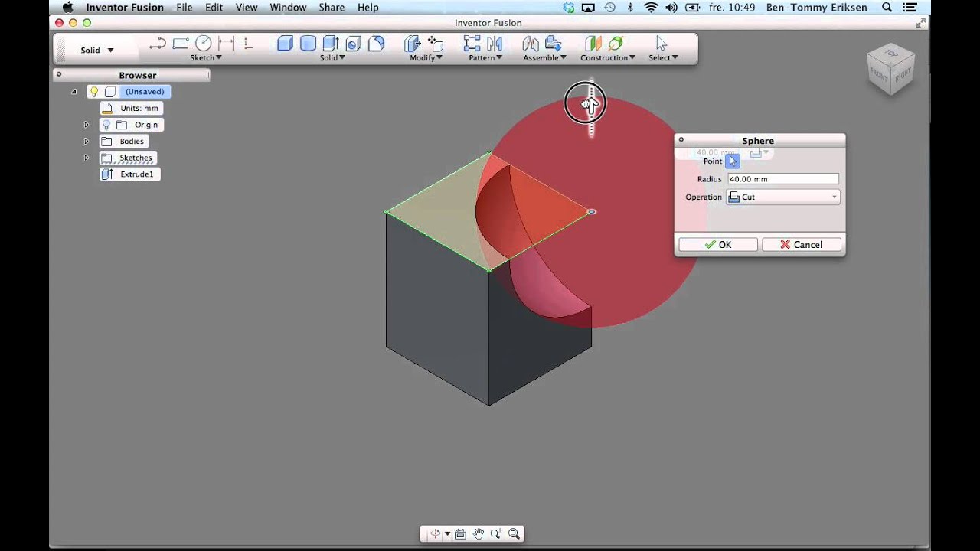Viewport: 980px width, 551px height.
Task: Open the Apple menu
Action: click(67, 8)
